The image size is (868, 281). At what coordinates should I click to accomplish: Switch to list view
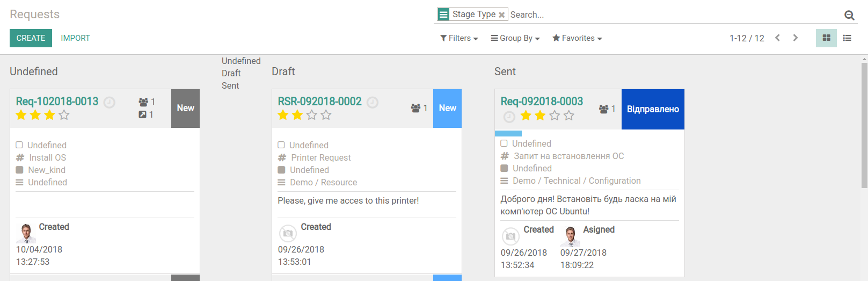tap(847, 38)
